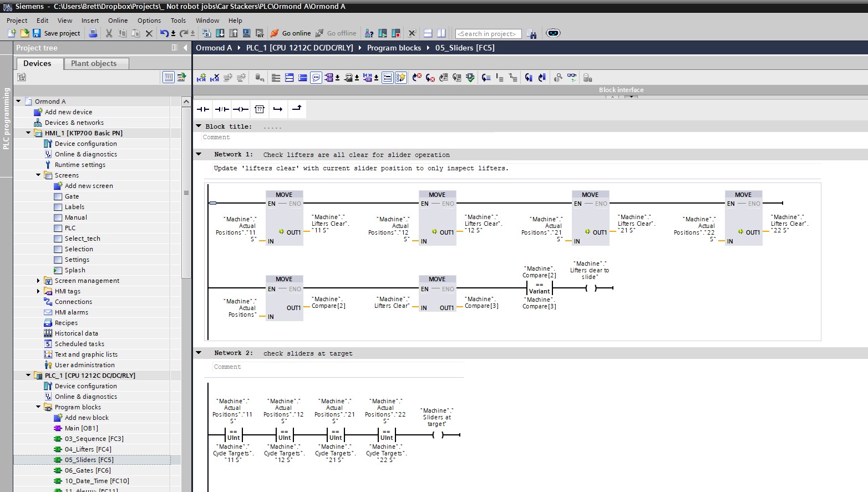
Task: Open the Splash screen item
Action: pyautogui.click(x=75, y=270)
